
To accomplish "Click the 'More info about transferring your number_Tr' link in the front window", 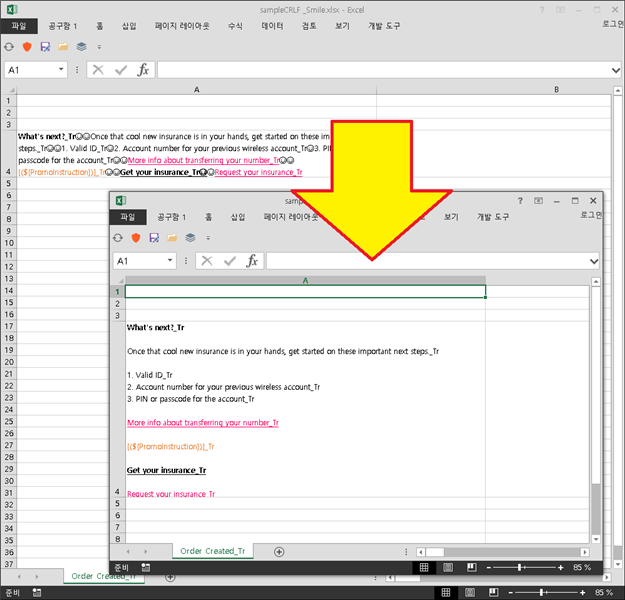I will click(203, 423).
